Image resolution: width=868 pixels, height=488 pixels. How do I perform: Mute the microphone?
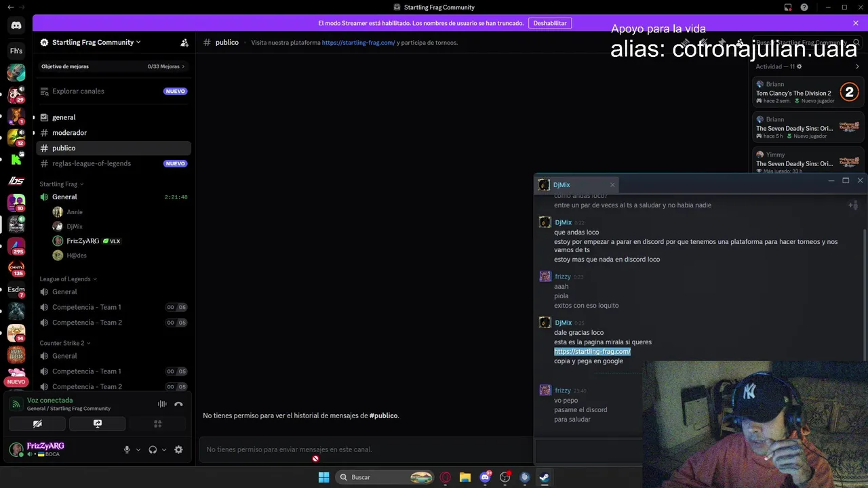coord(127,449)
